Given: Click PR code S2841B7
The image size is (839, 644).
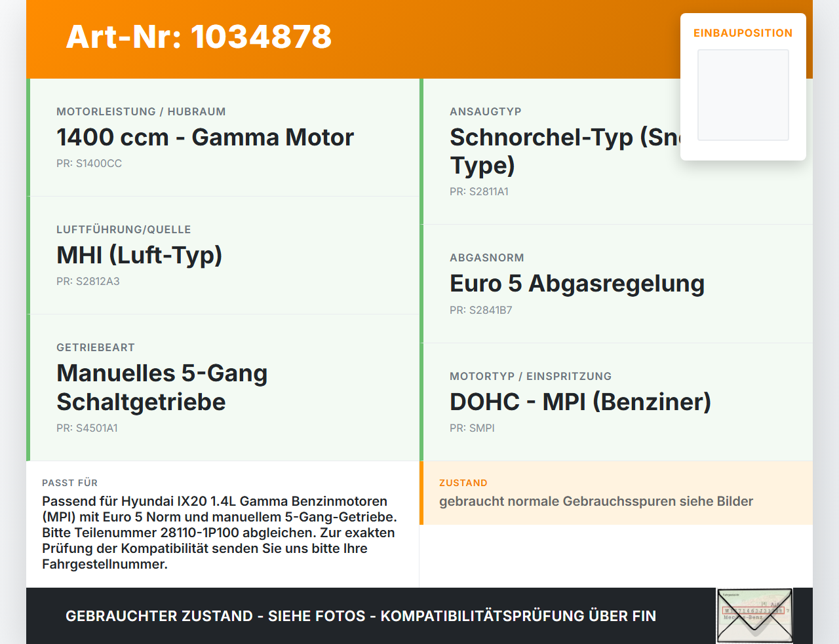Looking at the screenshot, I should click(481, 311).
